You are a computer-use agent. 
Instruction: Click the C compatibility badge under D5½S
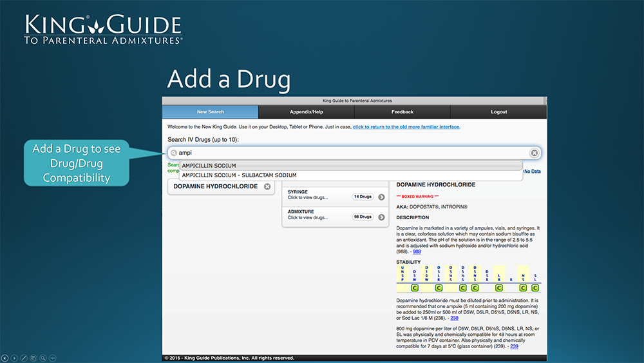pos(463,288)
